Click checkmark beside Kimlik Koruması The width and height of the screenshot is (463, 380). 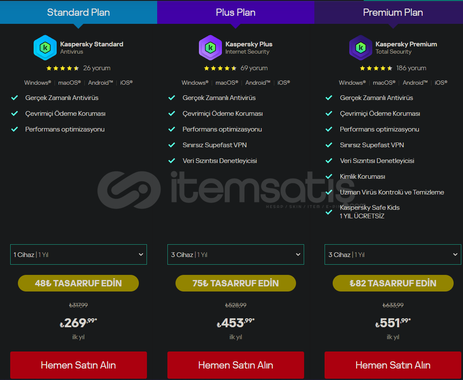(329, 176)
